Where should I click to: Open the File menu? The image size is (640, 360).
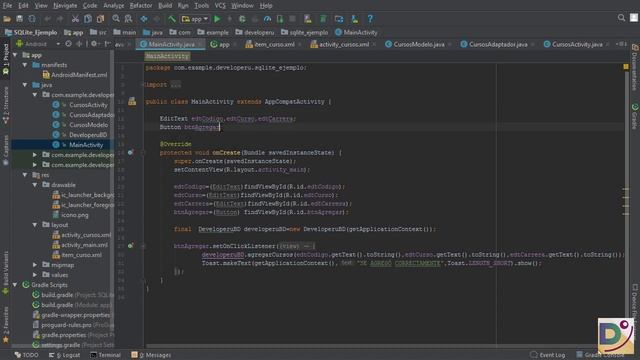(x=7, y=6)
